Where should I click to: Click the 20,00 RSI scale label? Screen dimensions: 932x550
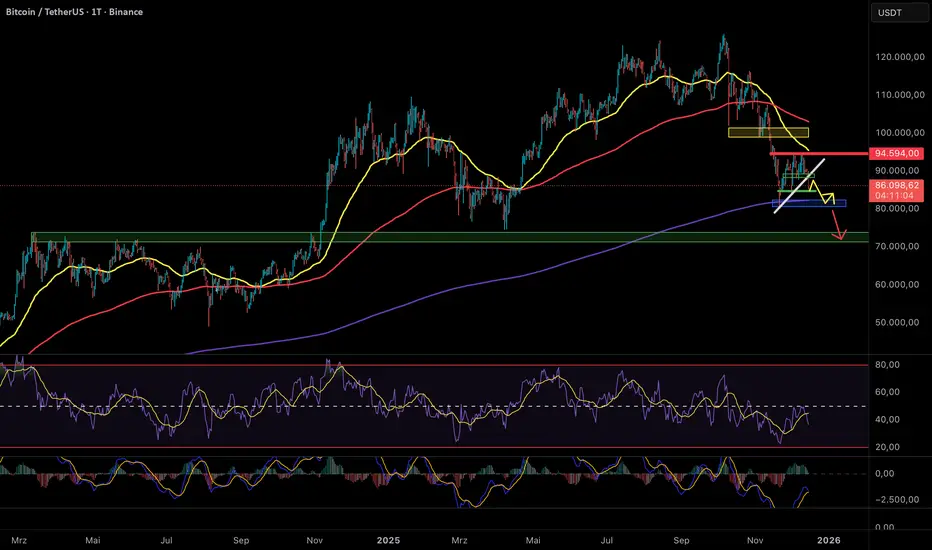pos(888,447)
